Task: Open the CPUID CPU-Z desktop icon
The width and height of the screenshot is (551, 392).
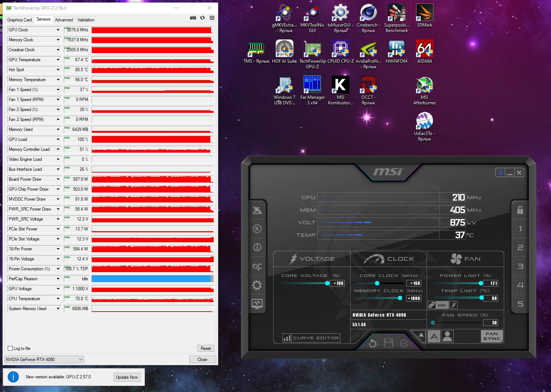Action: tap(340, 52)
